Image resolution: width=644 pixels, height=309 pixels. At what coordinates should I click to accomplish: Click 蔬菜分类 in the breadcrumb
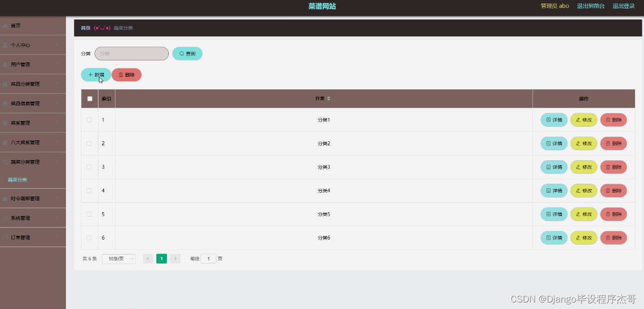123,28
